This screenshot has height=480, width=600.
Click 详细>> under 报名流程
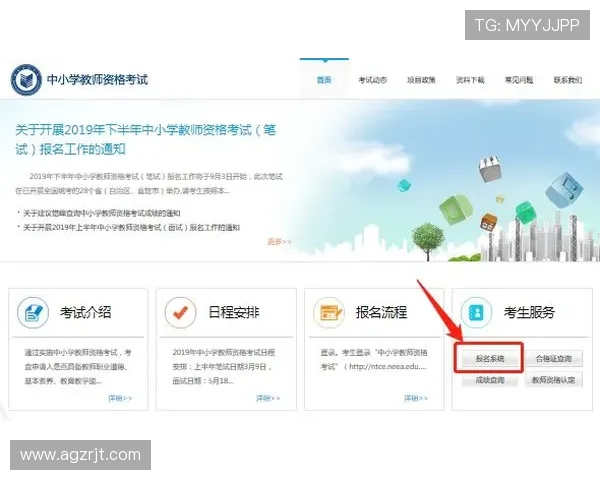(416, 398)
